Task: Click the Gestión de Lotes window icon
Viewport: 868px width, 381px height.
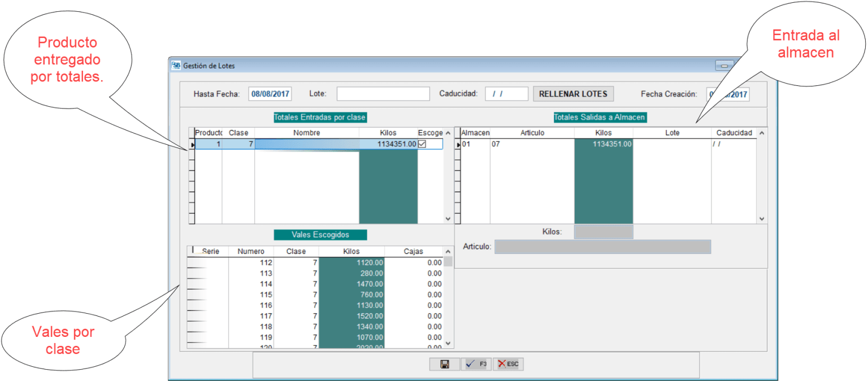Action: [176, 66]
